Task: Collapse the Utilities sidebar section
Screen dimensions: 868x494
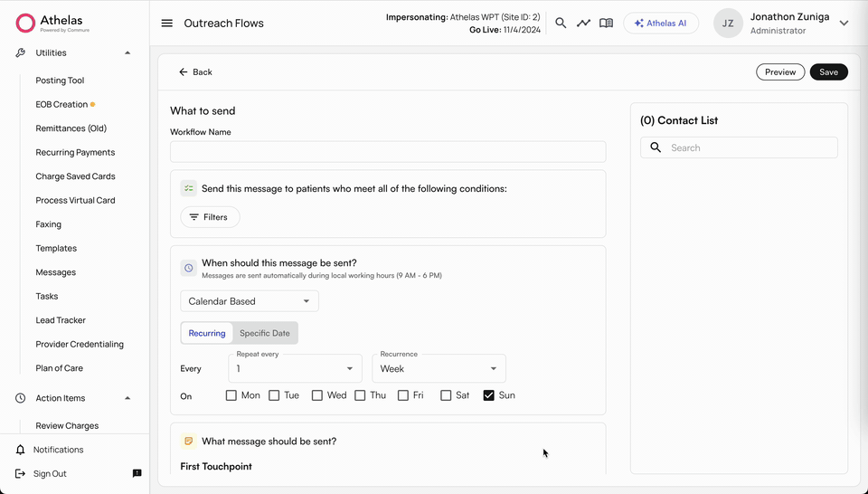Action: tap(127, 53)
